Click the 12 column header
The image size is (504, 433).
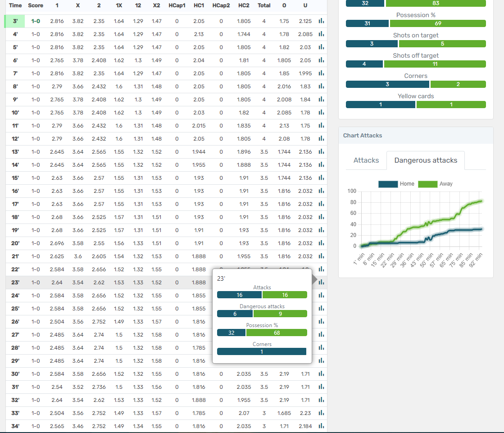(138, 5)
